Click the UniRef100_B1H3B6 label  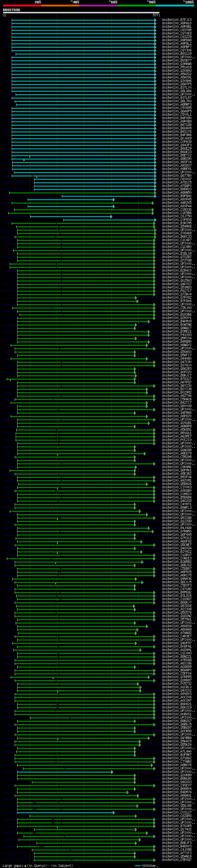176,314
